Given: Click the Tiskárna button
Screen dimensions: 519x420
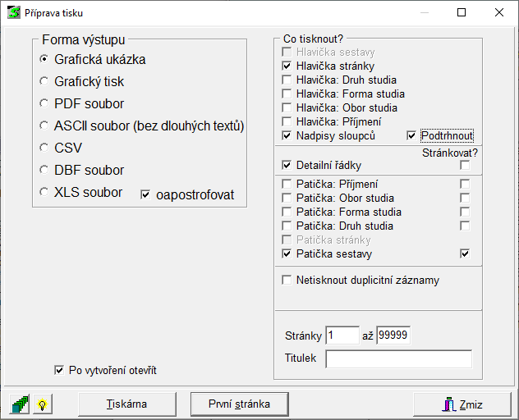Looking at the screenshot, I should pos(126,404).
